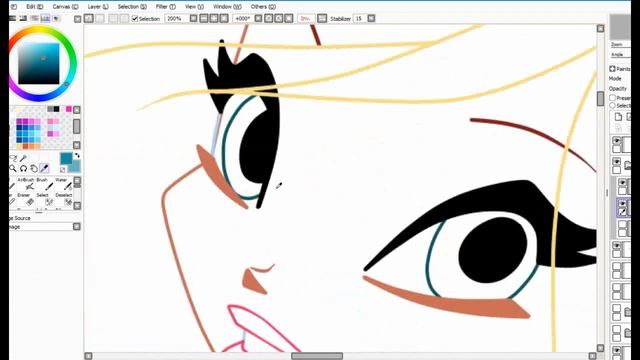Open the Filter menu

pyautogui.click(x=165, y=7)
